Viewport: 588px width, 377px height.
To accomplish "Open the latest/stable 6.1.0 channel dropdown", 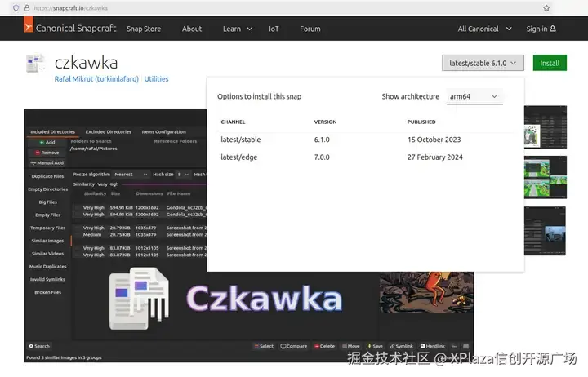I will [x=483, y=63].
